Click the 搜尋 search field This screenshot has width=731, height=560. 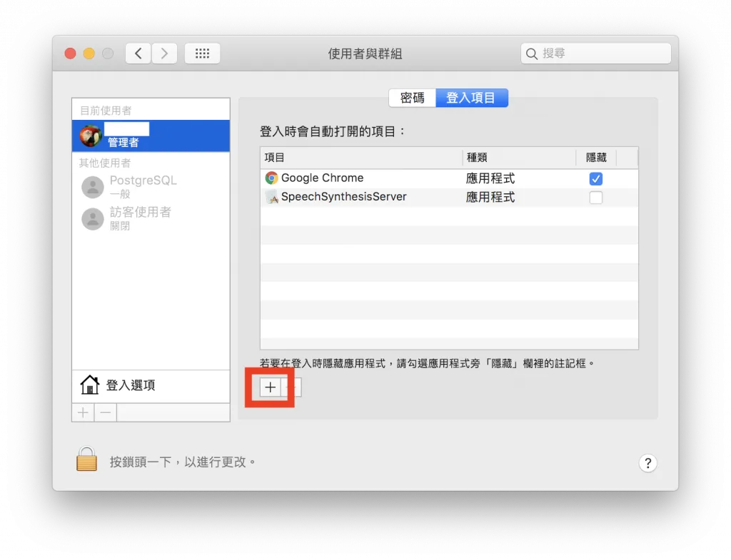click(596, 54)
